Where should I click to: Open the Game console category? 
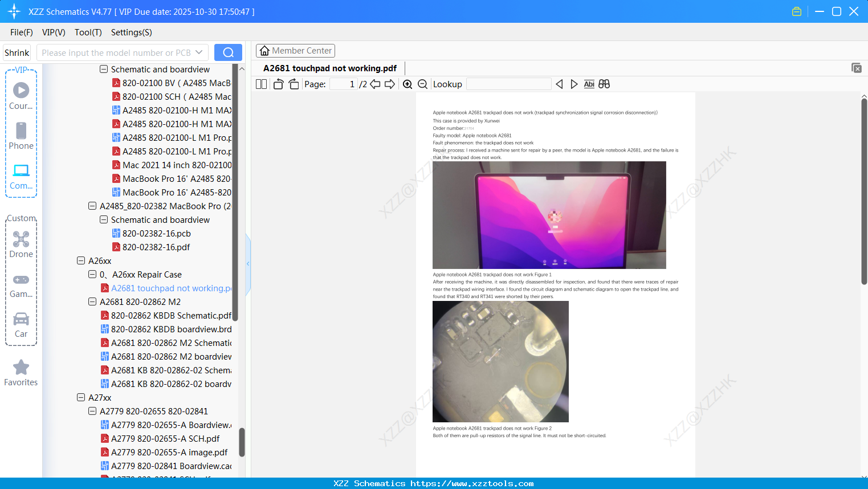click(21, 285)
